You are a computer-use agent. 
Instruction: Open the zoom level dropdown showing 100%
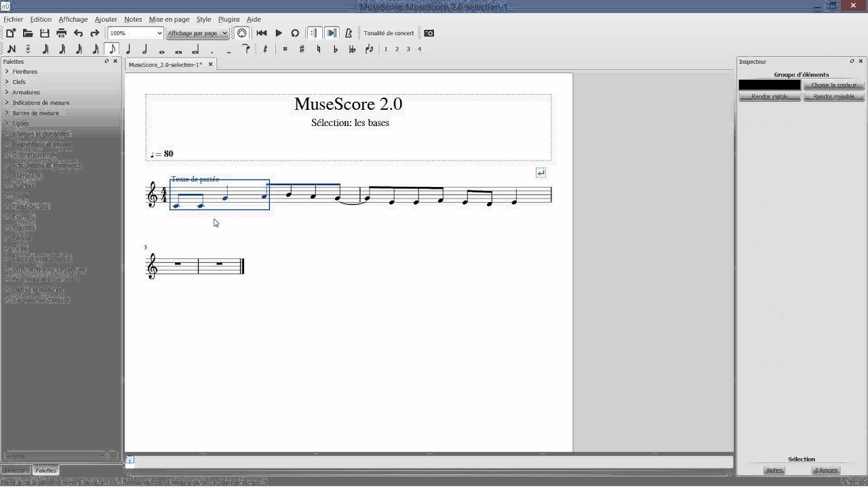tap(136, 33)
